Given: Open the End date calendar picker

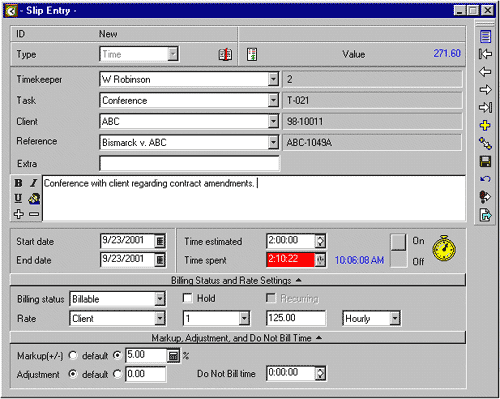Looking at the screenshot, I should pyautogui.click(x=160, y=260).
